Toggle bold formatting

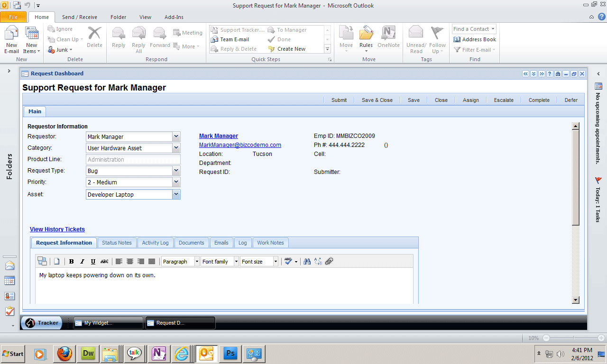[71, 261]
